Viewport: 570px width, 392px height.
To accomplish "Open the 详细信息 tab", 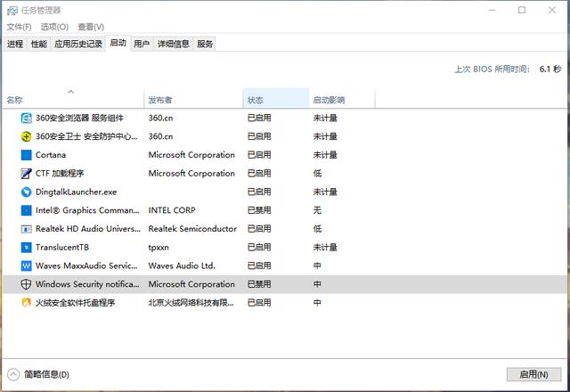I will (174, 44).
